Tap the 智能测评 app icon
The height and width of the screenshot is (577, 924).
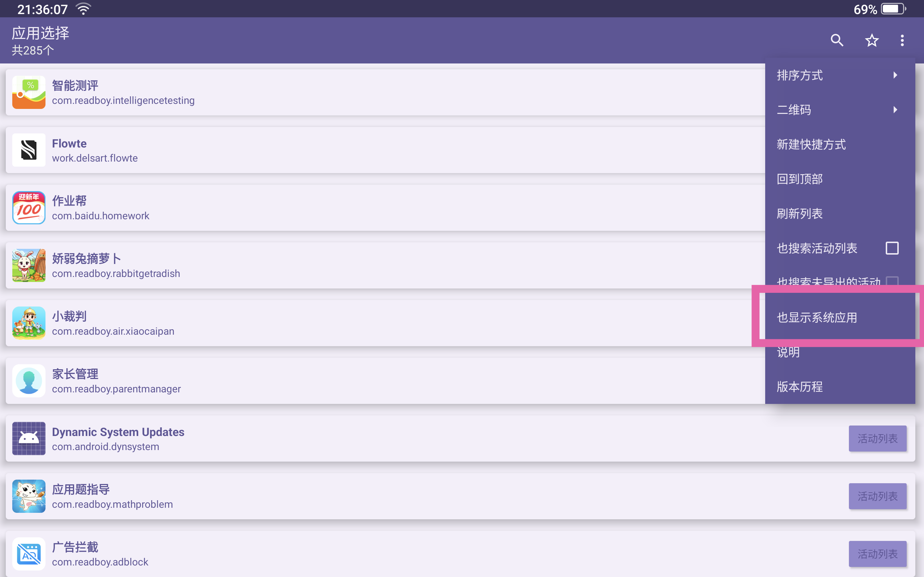(x=29, y=92)
